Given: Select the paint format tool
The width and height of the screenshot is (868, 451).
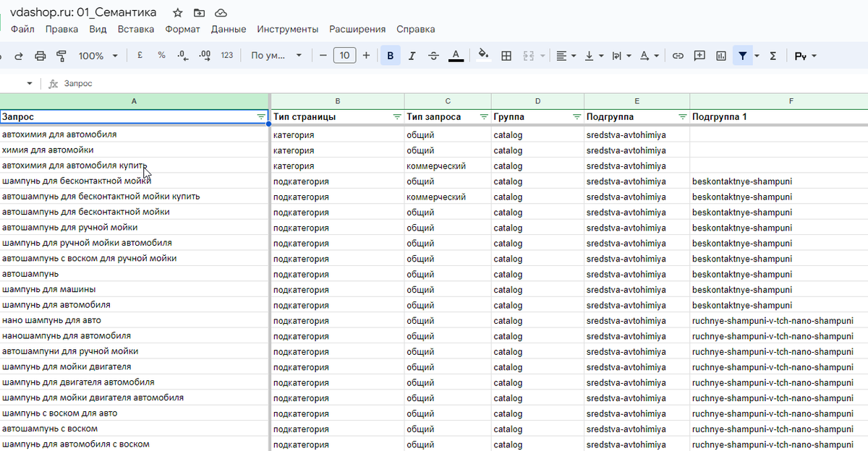Looking at the screenshot, I should pos(61,56).
